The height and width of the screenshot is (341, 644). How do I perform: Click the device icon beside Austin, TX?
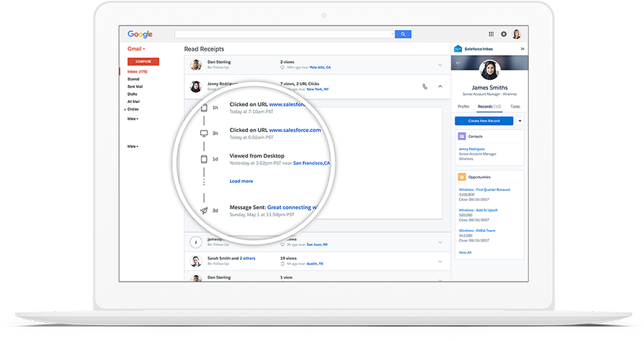[282, 264]
